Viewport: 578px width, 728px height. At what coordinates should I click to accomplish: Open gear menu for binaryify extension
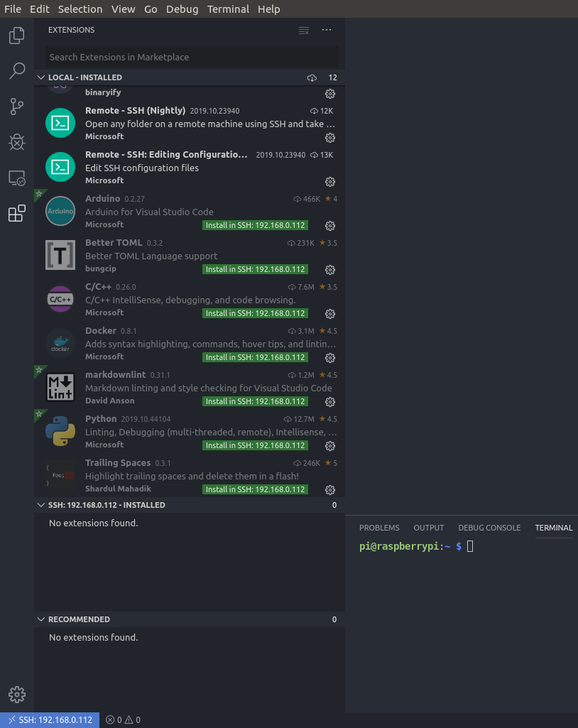click(x=330, y=94)
